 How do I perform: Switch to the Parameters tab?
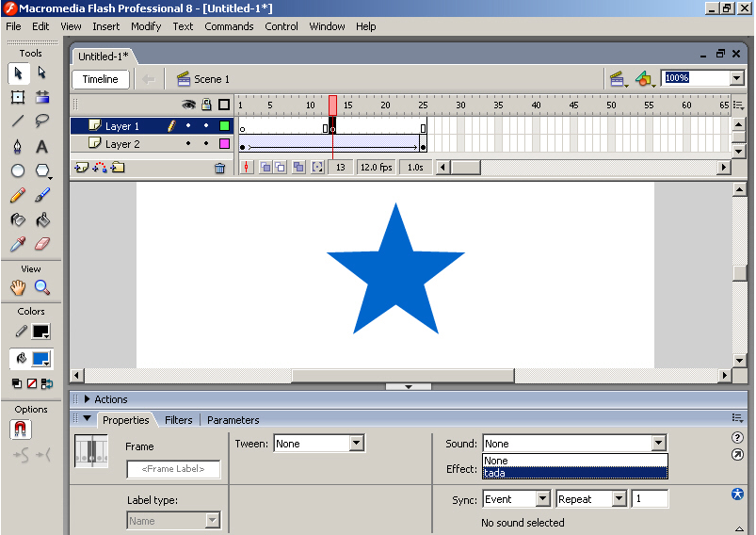click(x=233, y=420)
